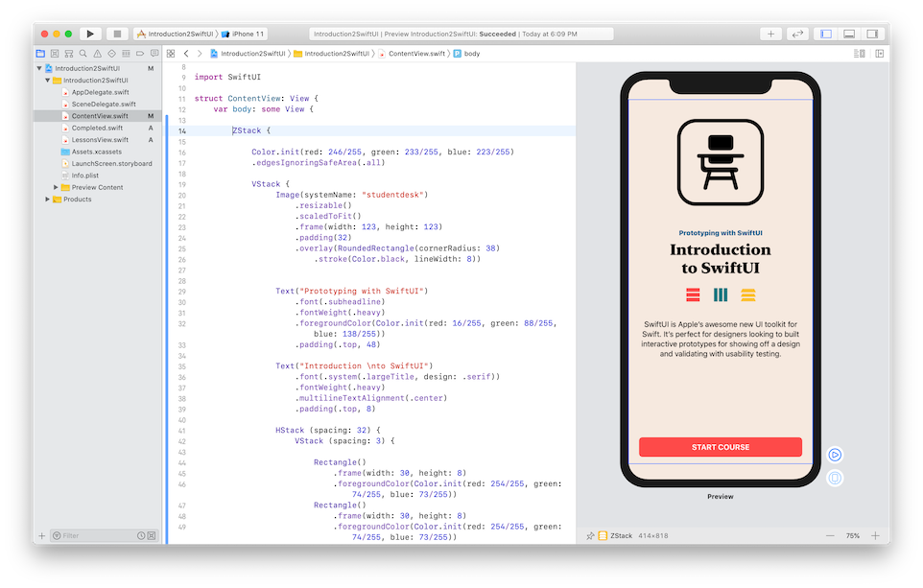Open the ContentView.swift jump bar segment
923x588 pixels.
click(x=412, y=54)
